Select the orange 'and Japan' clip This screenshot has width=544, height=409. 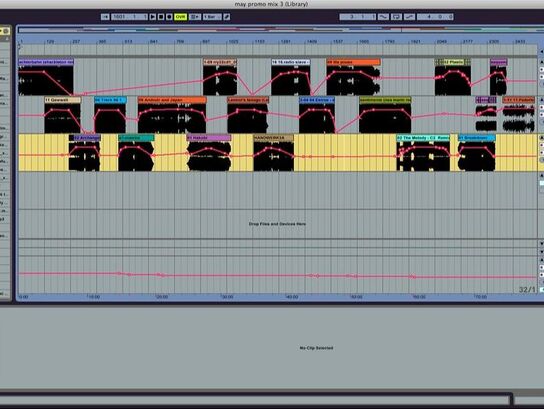pyautogui.click(x=172, y=100)
